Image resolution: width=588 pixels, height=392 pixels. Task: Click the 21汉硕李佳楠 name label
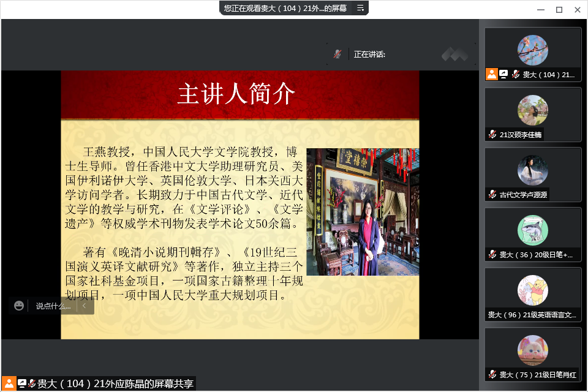(521, 135)
